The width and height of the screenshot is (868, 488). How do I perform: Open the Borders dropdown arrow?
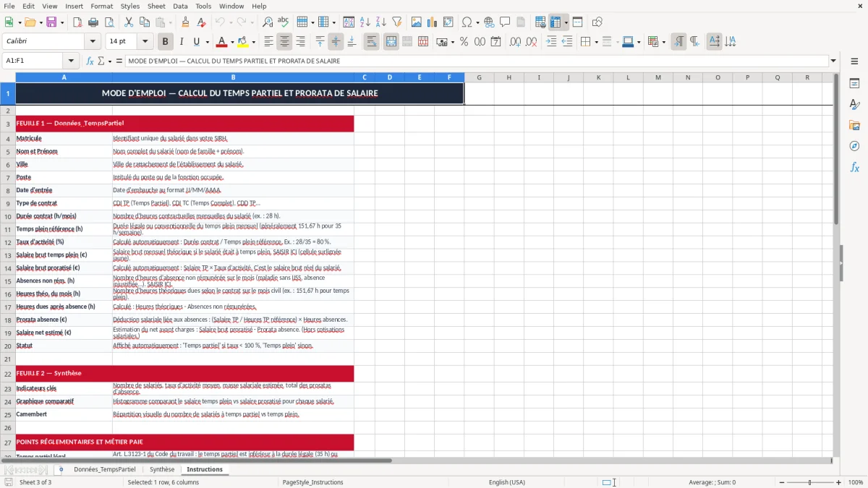(597, 41)
